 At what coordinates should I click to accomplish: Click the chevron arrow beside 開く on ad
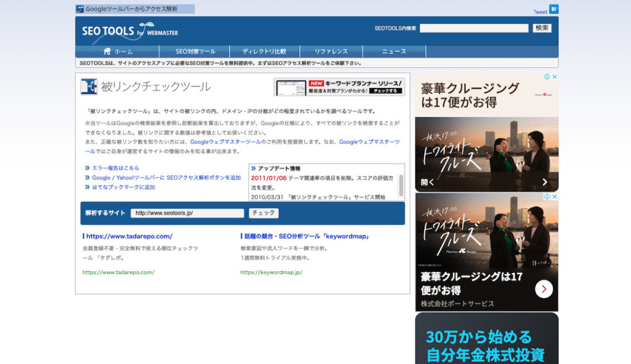click(544, 182)
